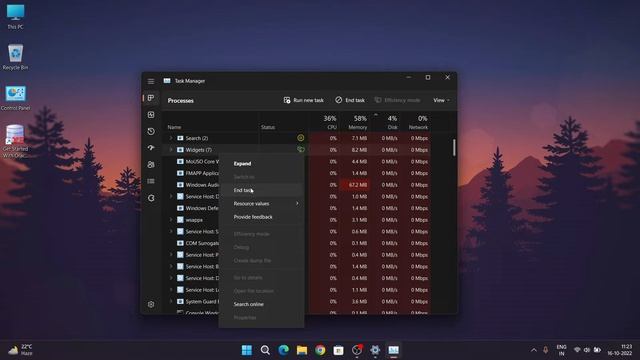
Task: Open taskbar Search magnifier
Action: tap(265, 350)
